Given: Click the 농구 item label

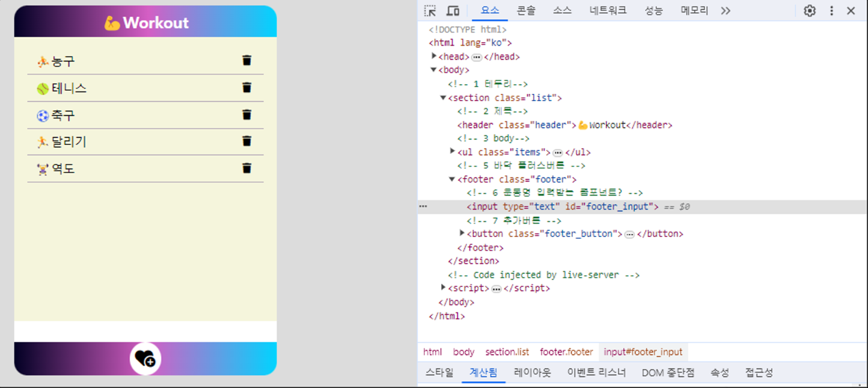Looking at the screenshot, I should pyautogui.click(x=63, y=61).
